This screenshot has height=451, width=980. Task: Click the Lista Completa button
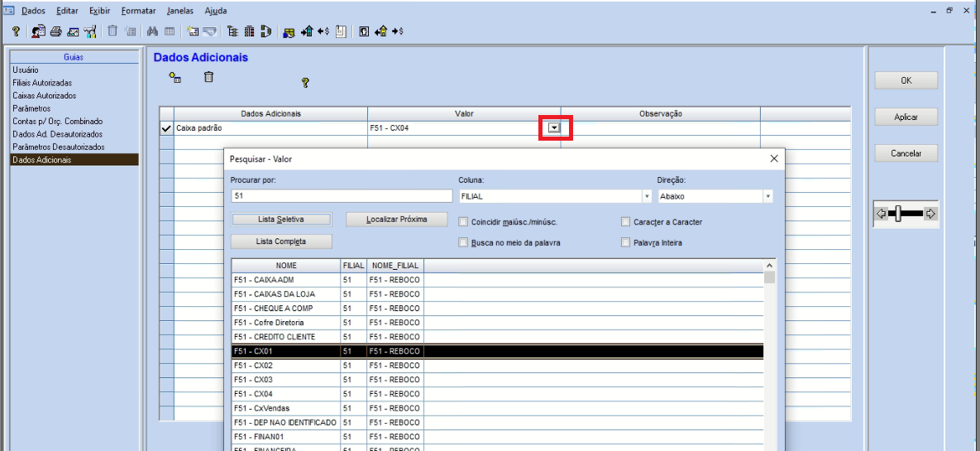pos(281,242)
